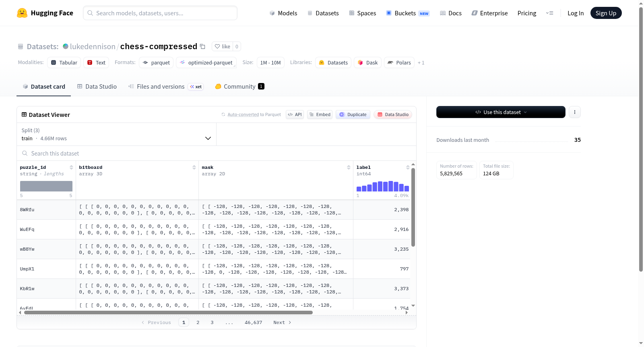This screenshot has width=644, height=347.
Task: Click the Datasets library tag
Action: pyautogui.click(x=333, y=62)
